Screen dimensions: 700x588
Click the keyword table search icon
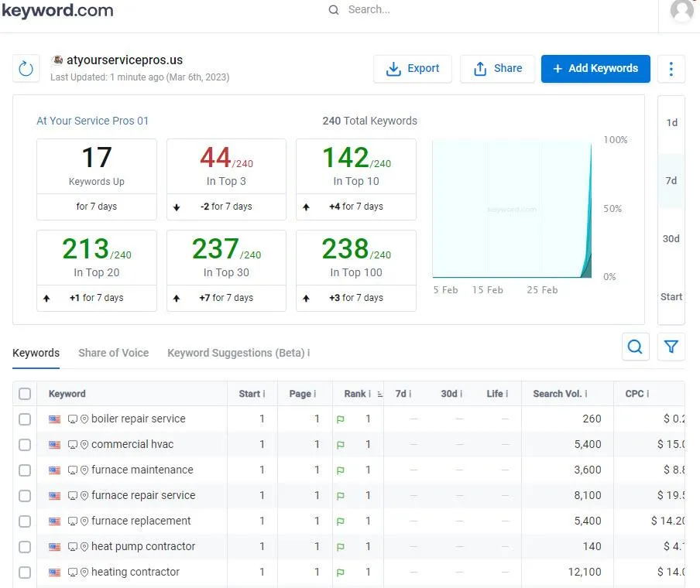[x=635, y=347]
